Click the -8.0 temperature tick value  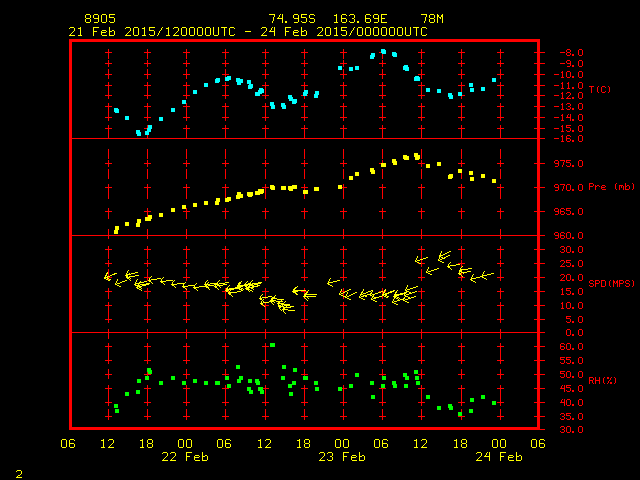[x=571, y=53]
